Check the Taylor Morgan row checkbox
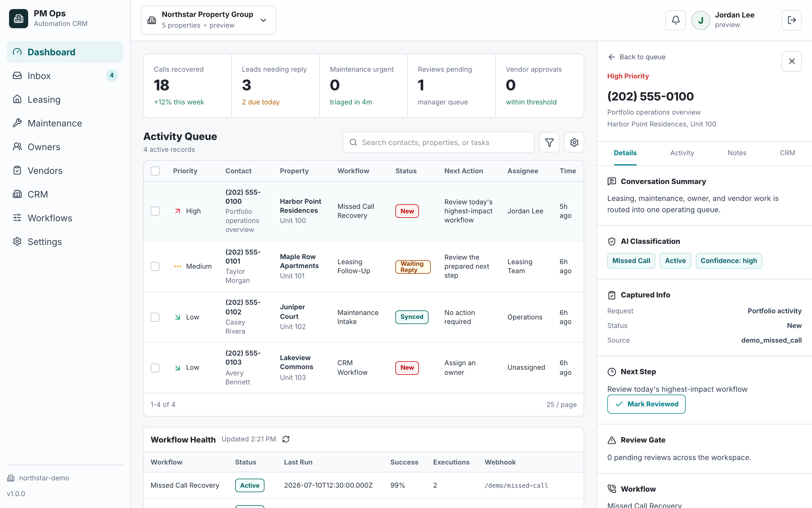Image resolution: width=812 pixels, height=508 pixels. tap(155, 266)
